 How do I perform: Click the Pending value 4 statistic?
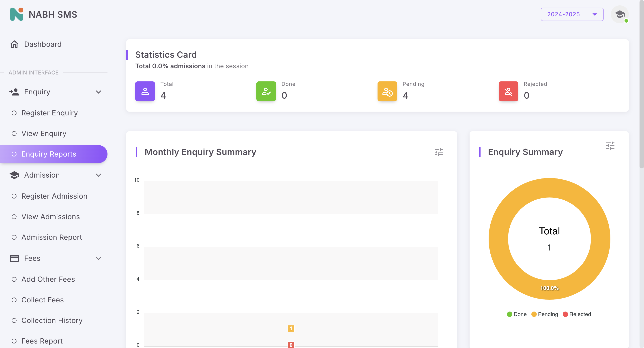[x=406, y=95]
